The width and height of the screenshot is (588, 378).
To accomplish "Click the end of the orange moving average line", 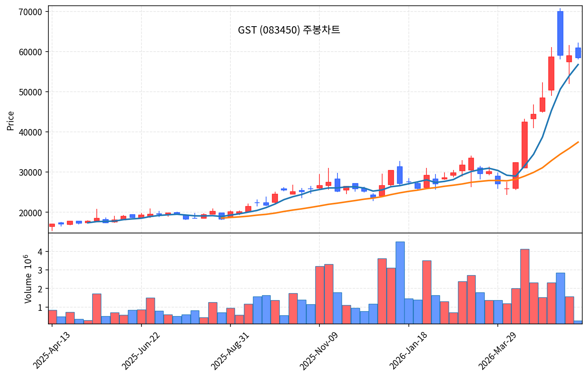I will coord(578,142).
